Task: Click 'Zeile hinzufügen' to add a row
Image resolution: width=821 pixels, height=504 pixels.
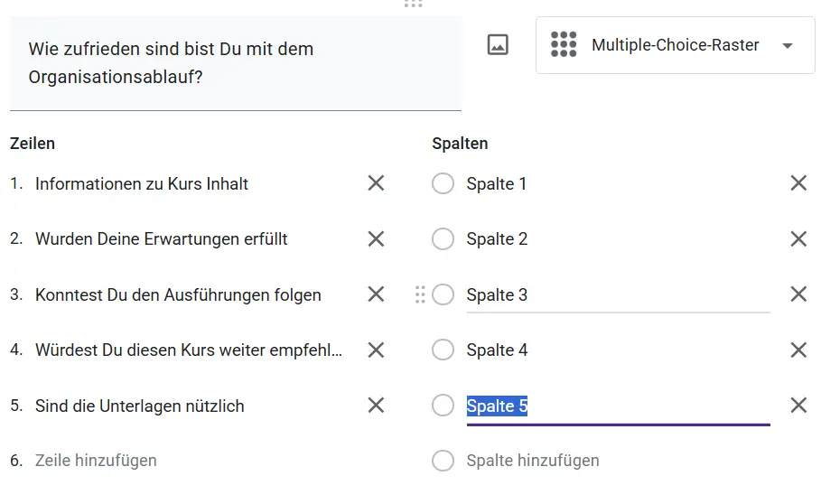Action: pos(96,461)
